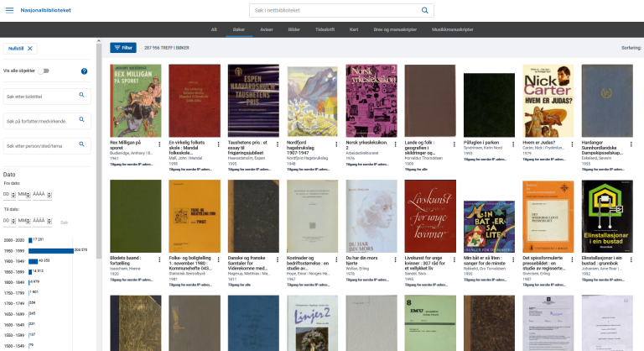Open Til dato year dropdown
The height and width of the screenshot is (351, 644).
(42, 221)
